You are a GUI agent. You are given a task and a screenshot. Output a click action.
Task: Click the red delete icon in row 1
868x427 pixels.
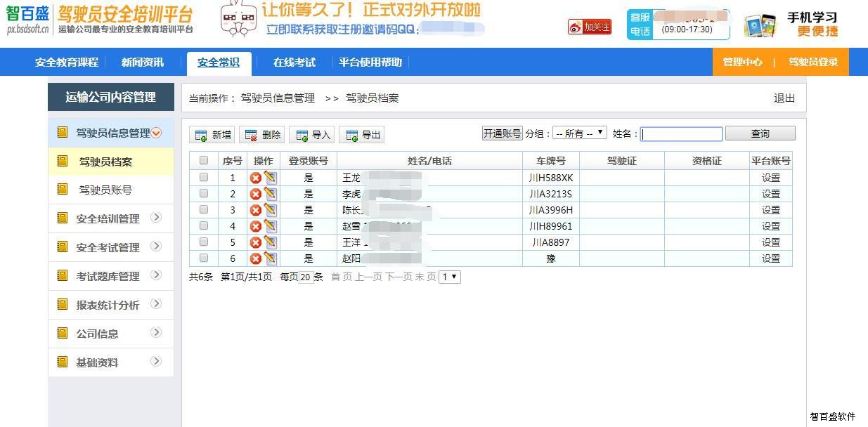pyautogui.click(x=256, y=178)
